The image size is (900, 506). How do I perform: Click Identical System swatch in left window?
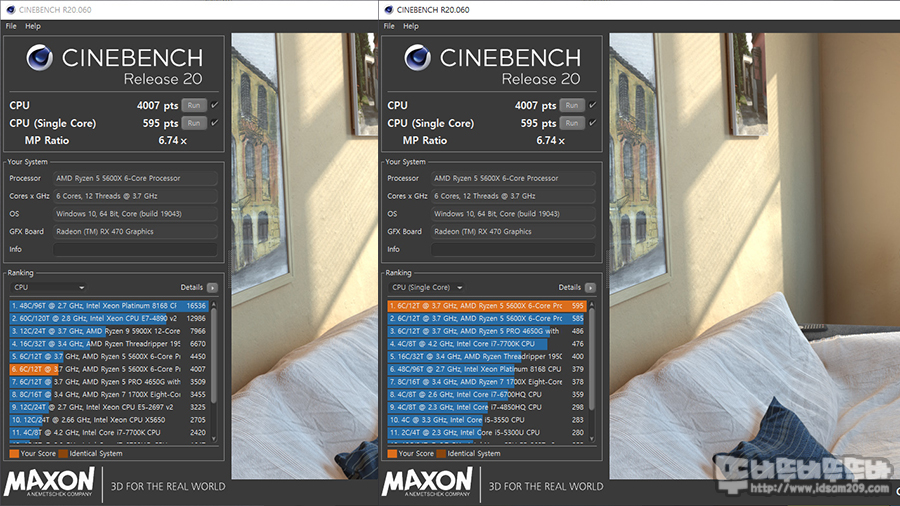[x=63, y=454]
